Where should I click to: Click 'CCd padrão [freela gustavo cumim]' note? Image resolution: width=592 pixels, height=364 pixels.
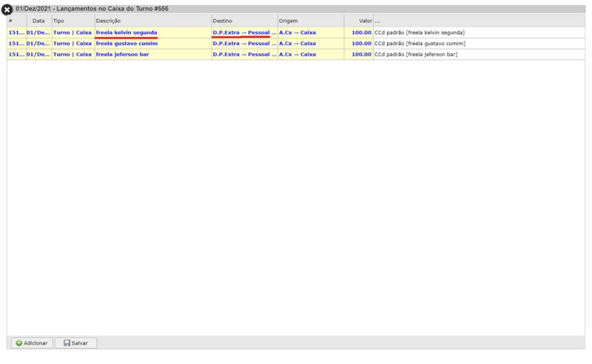click(420, 44)
